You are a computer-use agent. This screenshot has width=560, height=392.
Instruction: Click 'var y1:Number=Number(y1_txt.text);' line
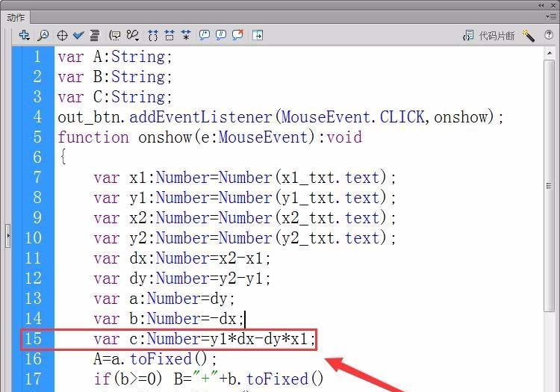[245, 198]
